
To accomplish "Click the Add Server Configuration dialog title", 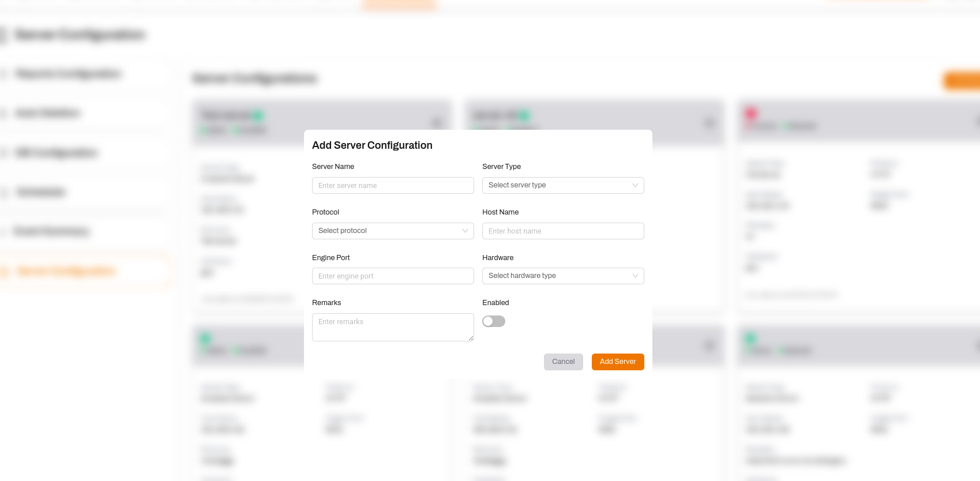I will click(372, 145).
